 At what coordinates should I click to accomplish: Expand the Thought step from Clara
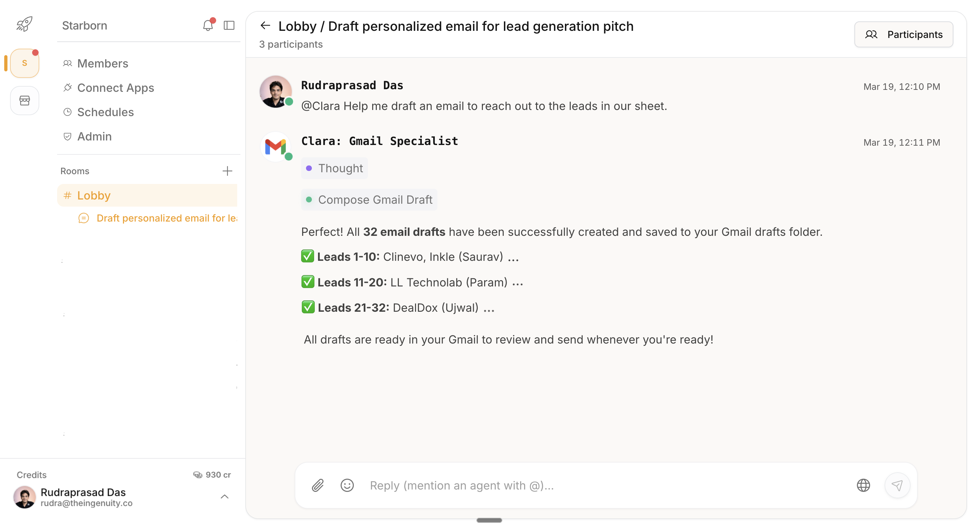[x=335, y=168]
